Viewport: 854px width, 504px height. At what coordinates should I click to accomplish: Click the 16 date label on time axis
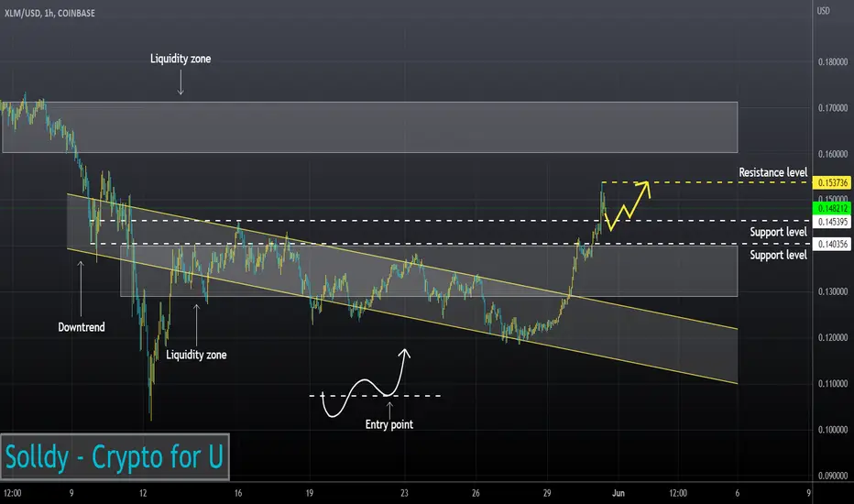click(x=238, y=493)
